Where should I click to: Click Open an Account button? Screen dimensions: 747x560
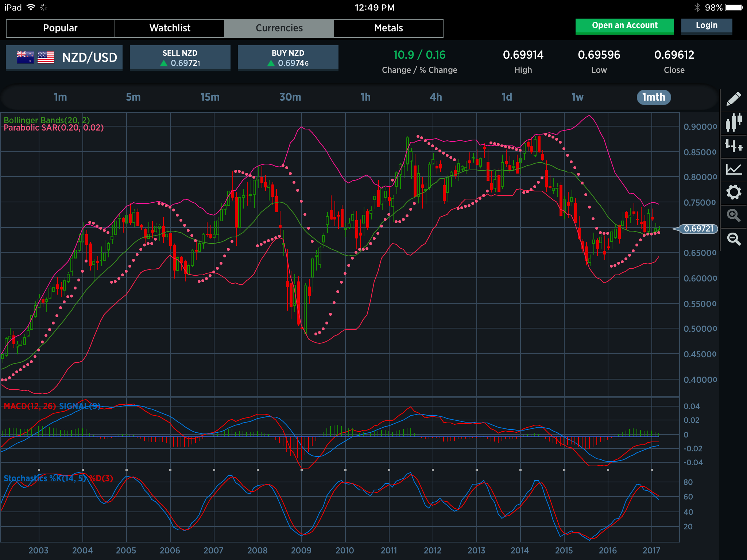tap(625, 26)
